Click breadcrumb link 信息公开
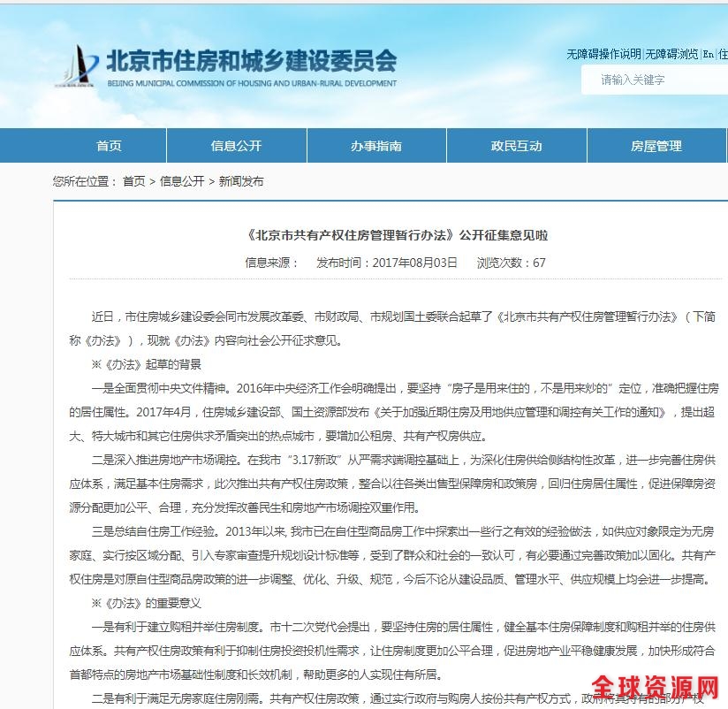Viewport: 728px width, 709px height. tap(182, 181)
